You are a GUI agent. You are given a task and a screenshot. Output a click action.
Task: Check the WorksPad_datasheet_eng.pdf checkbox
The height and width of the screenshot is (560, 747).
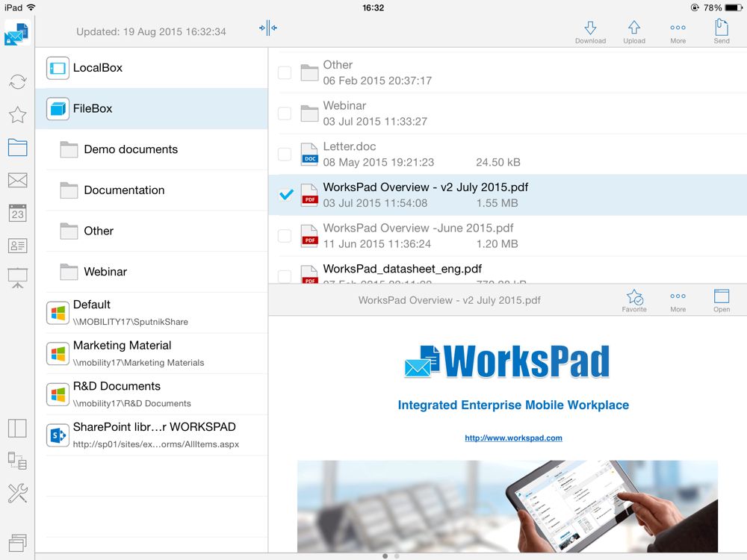(285, 276)
